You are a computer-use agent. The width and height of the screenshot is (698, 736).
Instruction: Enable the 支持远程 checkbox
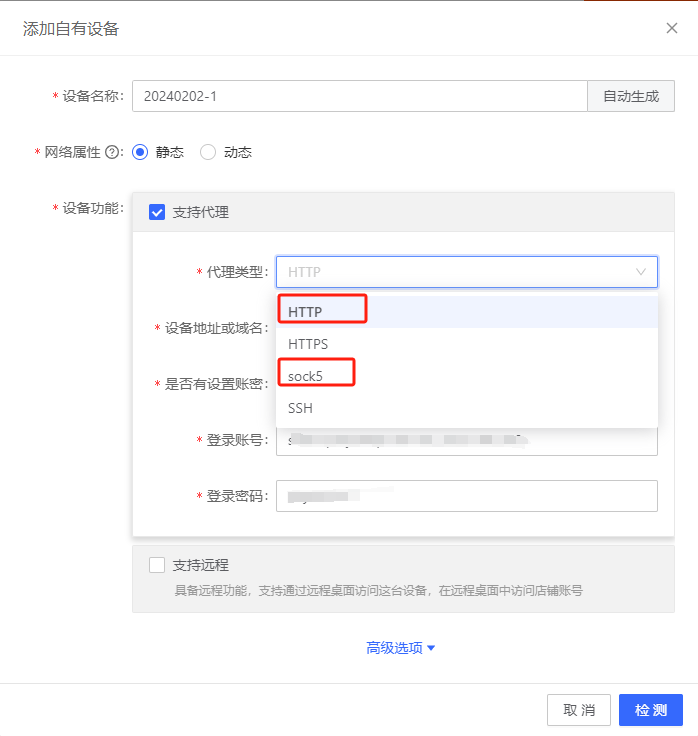(157, 565)
